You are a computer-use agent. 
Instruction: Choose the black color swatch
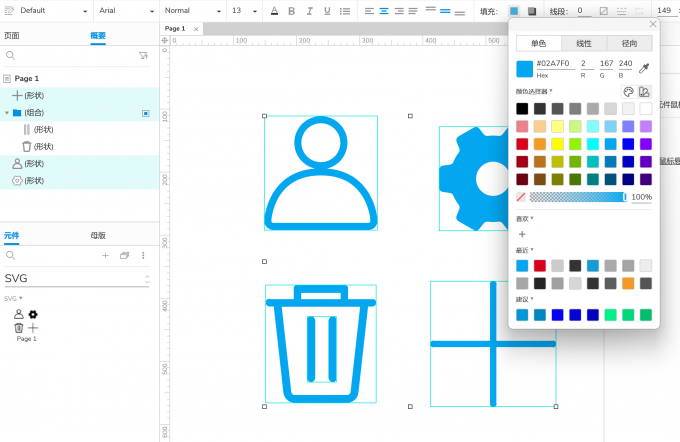pyautogui.click(x=522, y=108)
